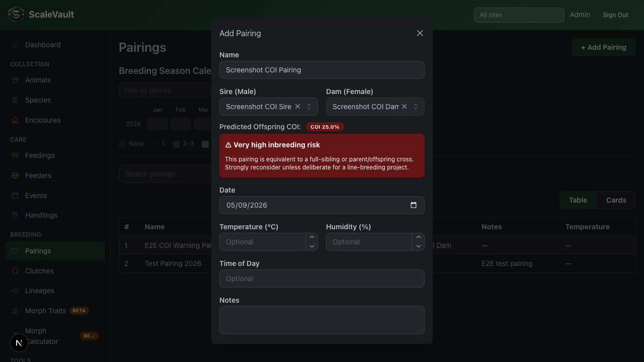Screen dimensions: 644x362
Task: Click the + Add Pairing button
Action: [x=604, y=47]
